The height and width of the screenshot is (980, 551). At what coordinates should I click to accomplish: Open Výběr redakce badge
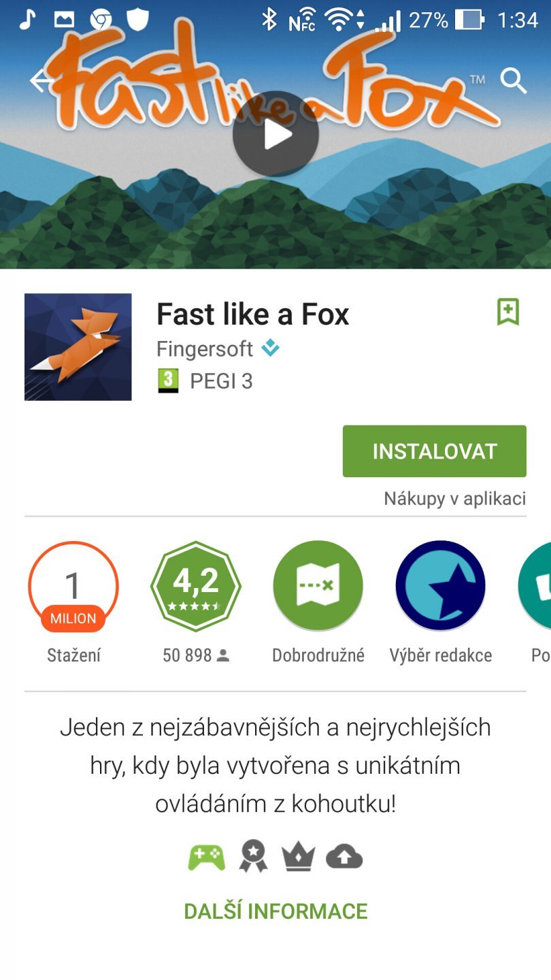click(441, 586)
